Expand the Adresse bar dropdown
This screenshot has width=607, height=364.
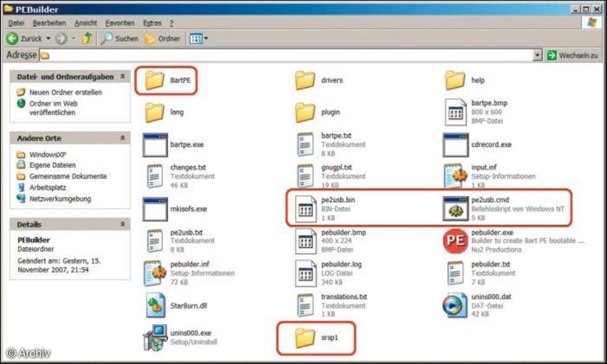click(x=538, y=55)
